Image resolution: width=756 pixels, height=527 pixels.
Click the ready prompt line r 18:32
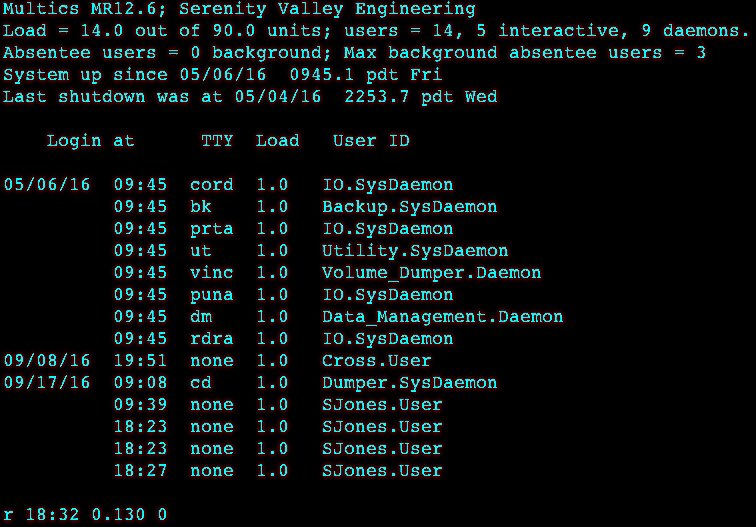pyautogui.click(x=85, y=514)
